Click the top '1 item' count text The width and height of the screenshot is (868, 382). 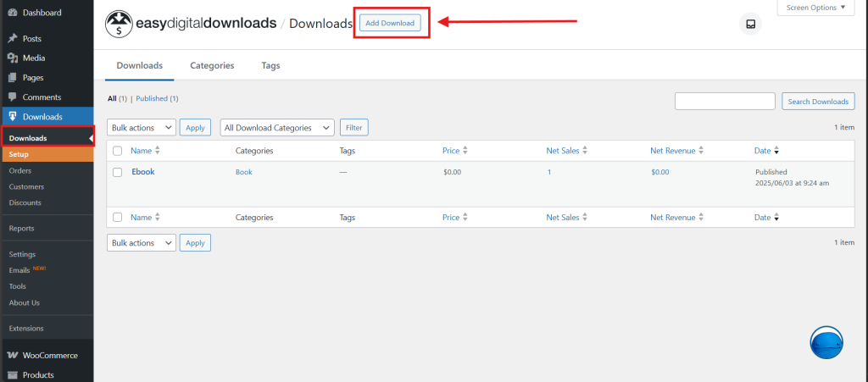point(844,127)
